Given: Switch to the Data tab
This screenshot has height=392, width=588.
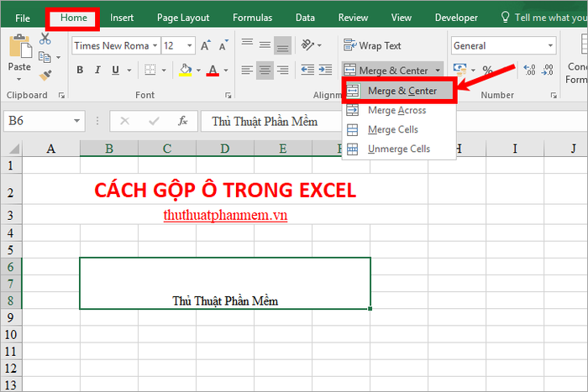Looking at the screenshot, I should pyautogui.click(x=305, y=18).
